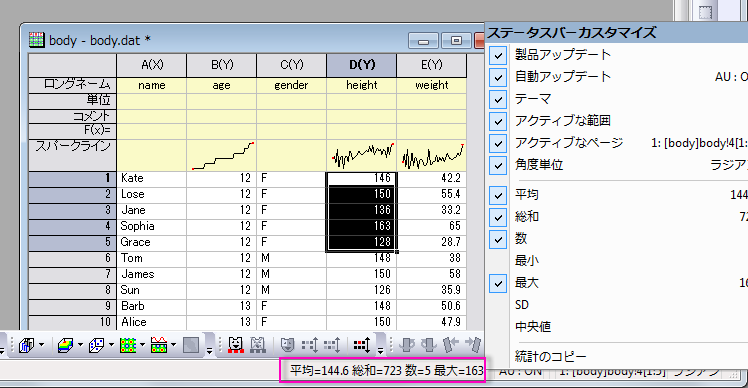Click the first gray down-arrow toolbar icon
The image size is (748, 388).
click(x=407, y=345)
